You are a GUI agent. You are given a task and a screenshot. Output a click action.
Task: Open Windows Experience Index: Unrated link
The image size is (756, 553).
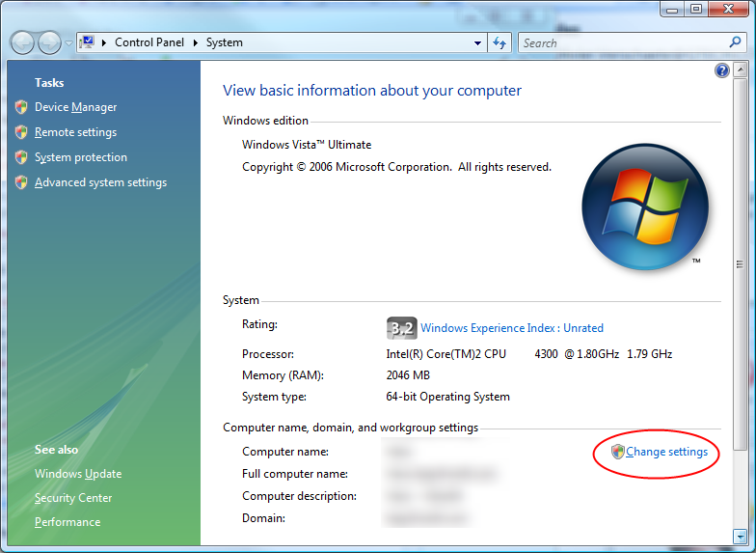(512, 328)
